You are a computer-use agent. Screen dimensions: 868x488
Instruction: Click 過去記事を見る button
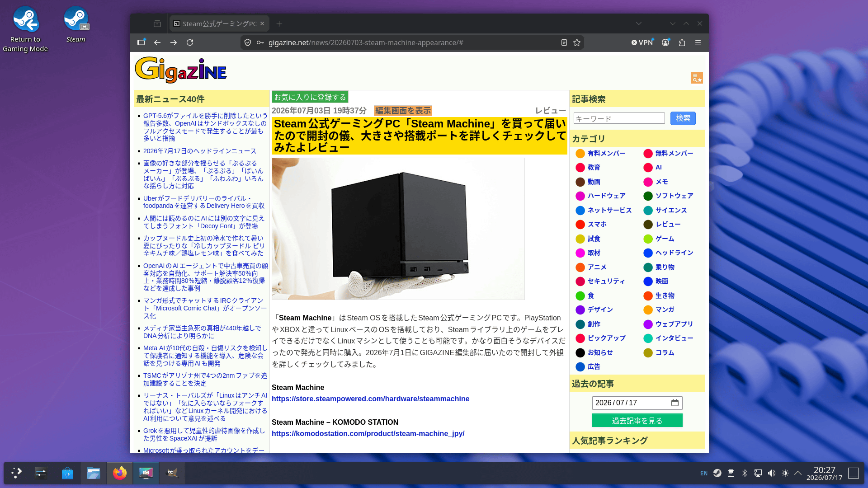[637, 421]
